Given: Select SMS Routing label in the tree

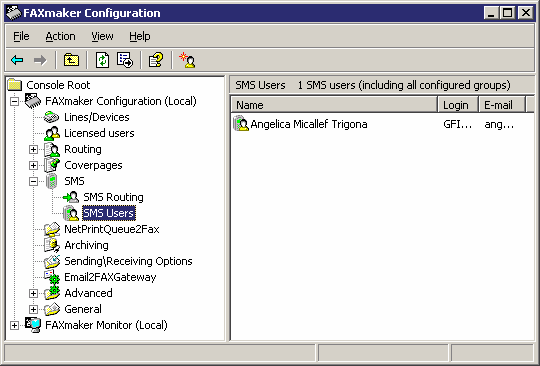Looking at the screenshot, I should click(x=113, y=197).
